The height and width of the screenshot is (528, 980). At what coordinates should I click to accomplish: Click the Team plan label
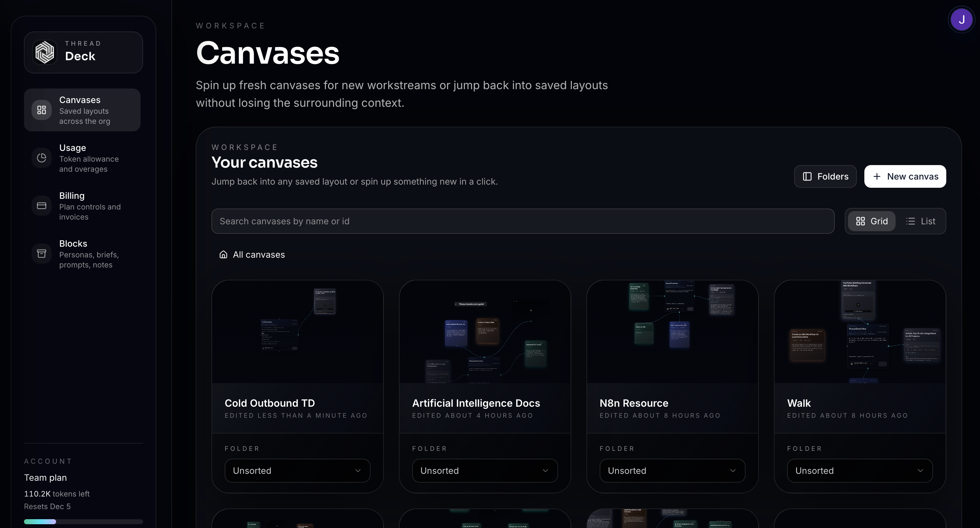tap(45, 477)
